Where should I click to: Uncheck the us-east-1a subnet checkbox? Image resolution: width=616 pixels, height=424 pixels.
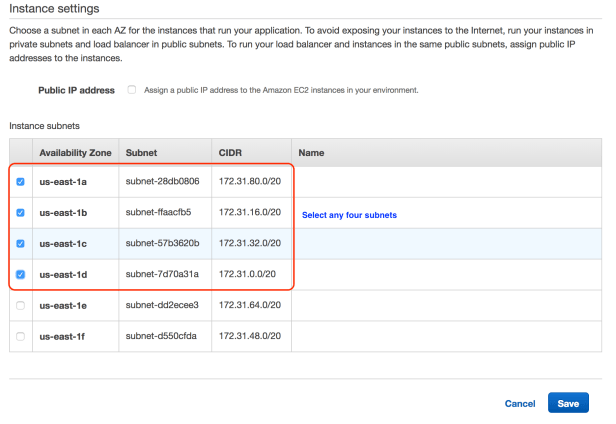(20, 182)
